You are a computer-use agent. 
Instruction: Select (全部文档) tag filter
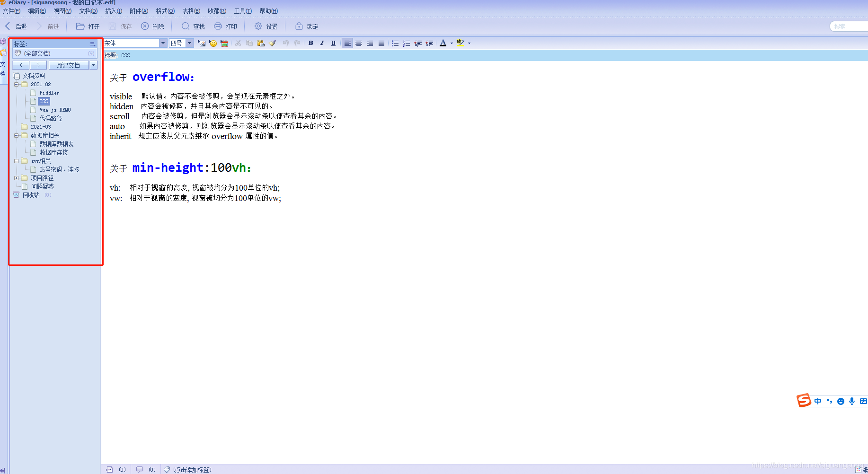pyautogui.click(x=55, y=53)
